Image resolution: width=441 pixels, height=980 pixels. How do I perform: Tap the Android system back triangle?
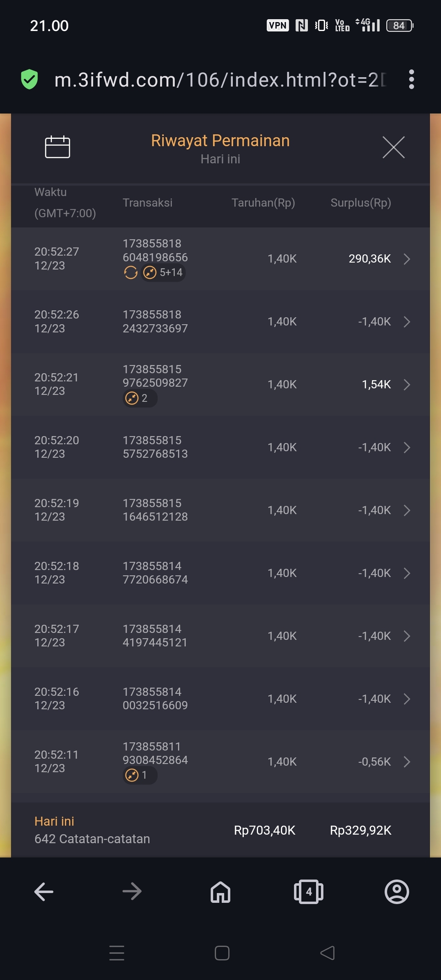coord(327,953)
